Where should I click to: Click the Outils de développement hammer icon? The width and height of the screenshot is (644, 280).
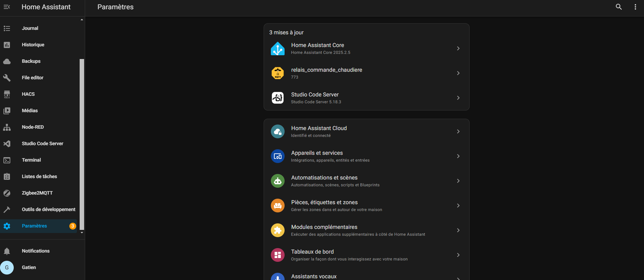7,210
